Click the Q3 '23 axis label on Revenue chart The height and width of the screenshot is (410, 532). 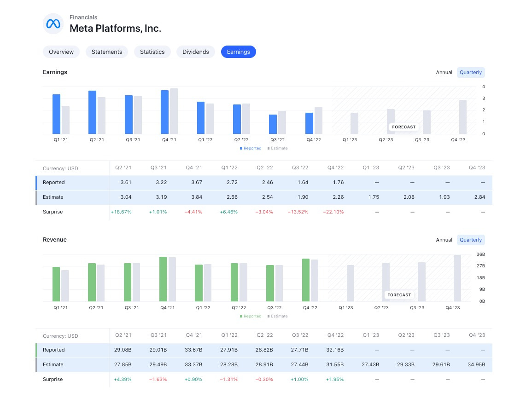click(x=417, y=308)
